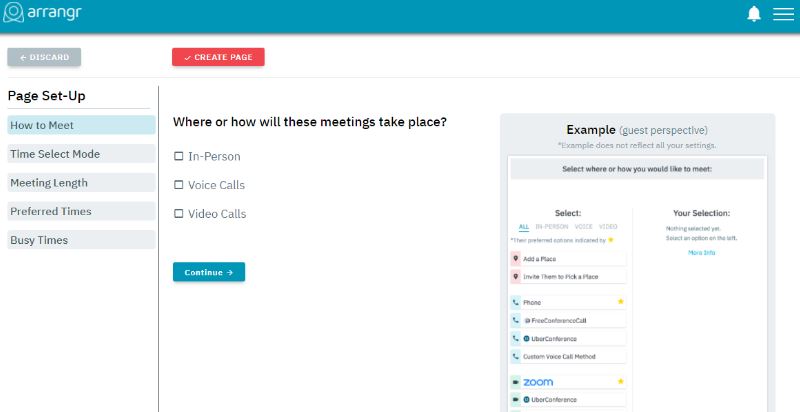Click the phone icon beside Custom Voice Call Method

pos(515,356)
